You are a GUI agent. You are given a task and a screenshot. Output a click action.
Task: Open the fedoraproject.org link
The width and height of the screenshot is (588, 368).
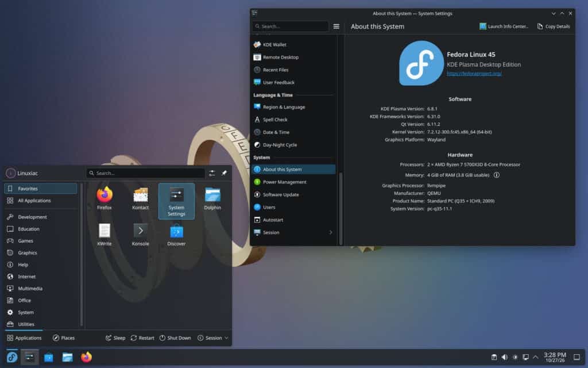coord(474,73)
